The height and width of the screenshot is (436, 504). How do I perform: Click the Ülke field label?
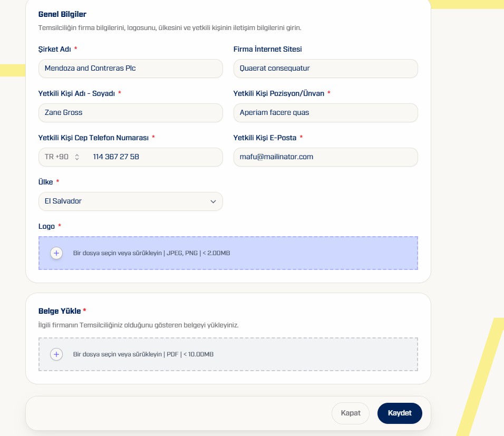click(46, 182)
